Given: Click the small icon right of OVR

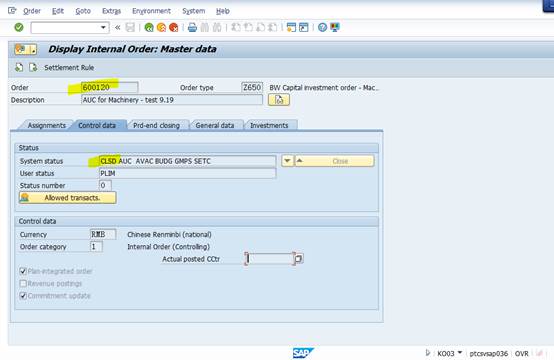Looking at the screenshot, I should coord(540,353).
